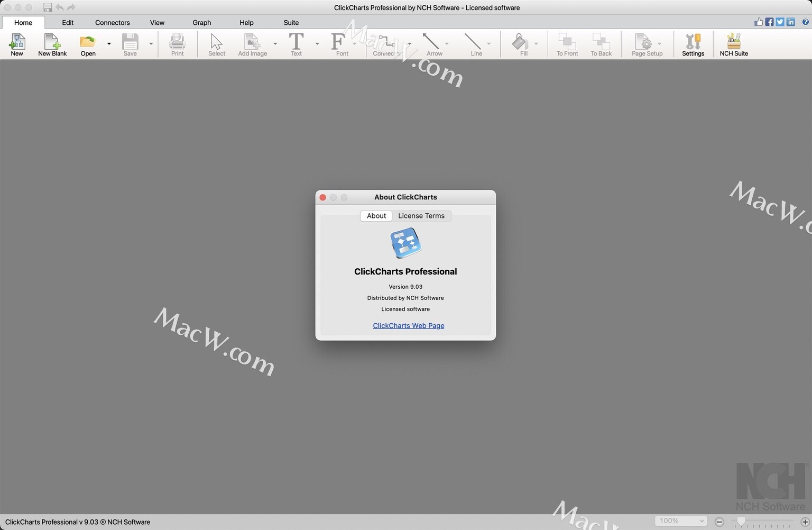812x530 pixels.
Task: Click the title bar quick save icon
Action: point(48,7)
